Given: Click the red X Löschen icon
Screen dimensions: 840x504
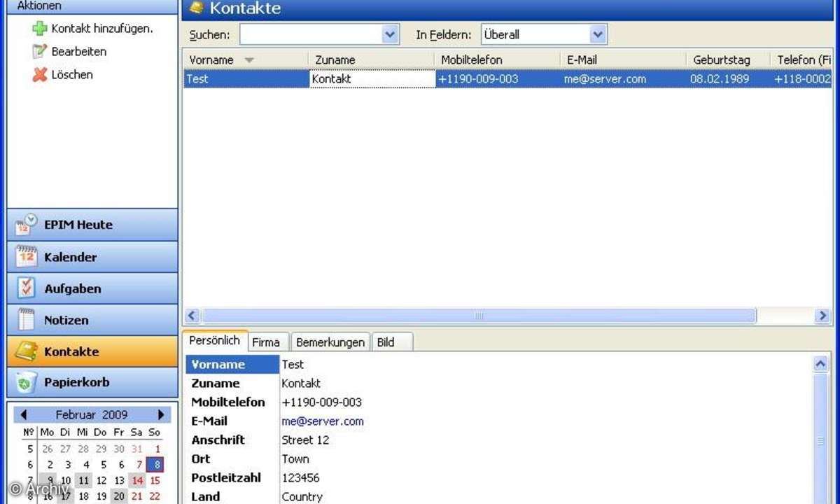Looking at the screenshot, I should (40, 74).
